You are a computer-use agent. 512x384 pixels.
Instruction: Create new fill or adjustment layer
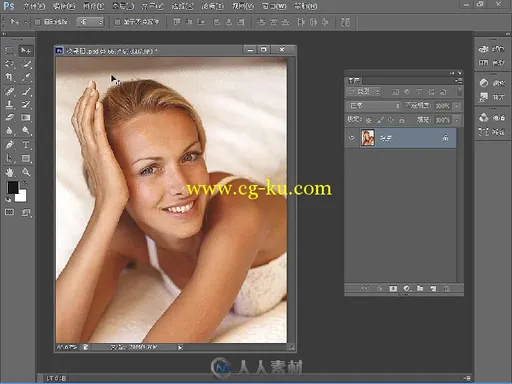coord(407,288)
